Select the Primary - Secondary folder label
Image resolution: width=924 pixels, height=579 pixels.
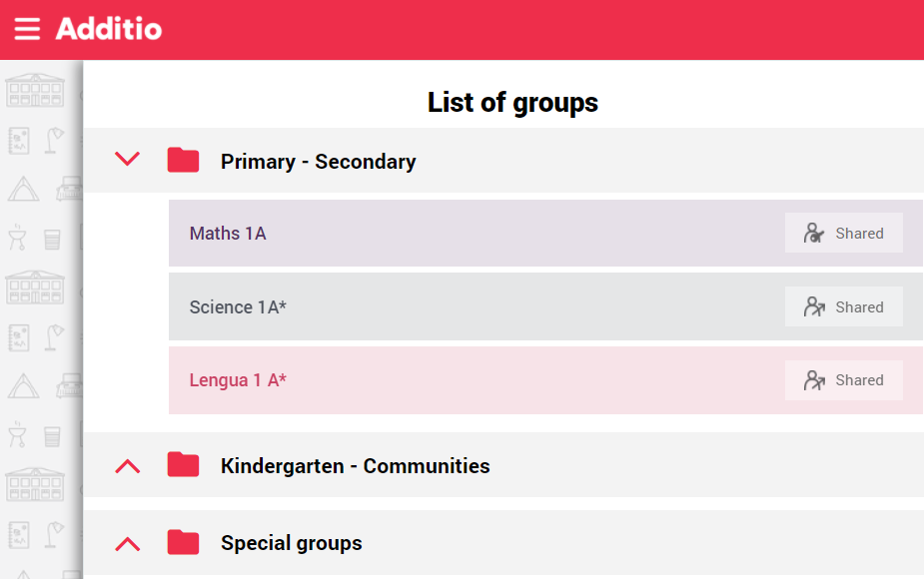coord(319,162)
